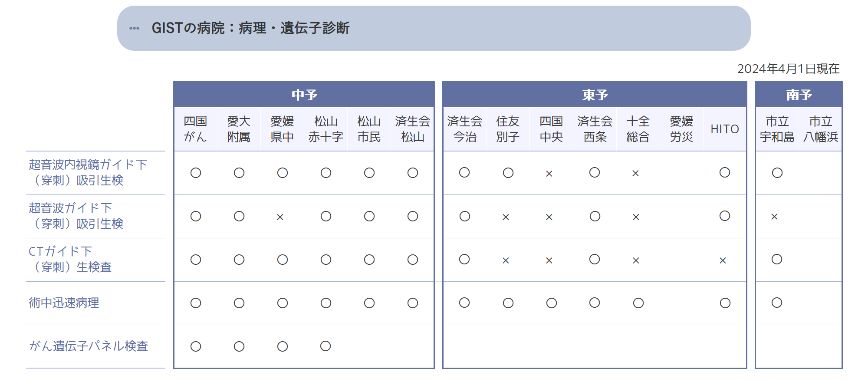Viewport: 868px width, 382px height.
Task: Click the 術中迅速病理 row label
Action: click(64, 303)
